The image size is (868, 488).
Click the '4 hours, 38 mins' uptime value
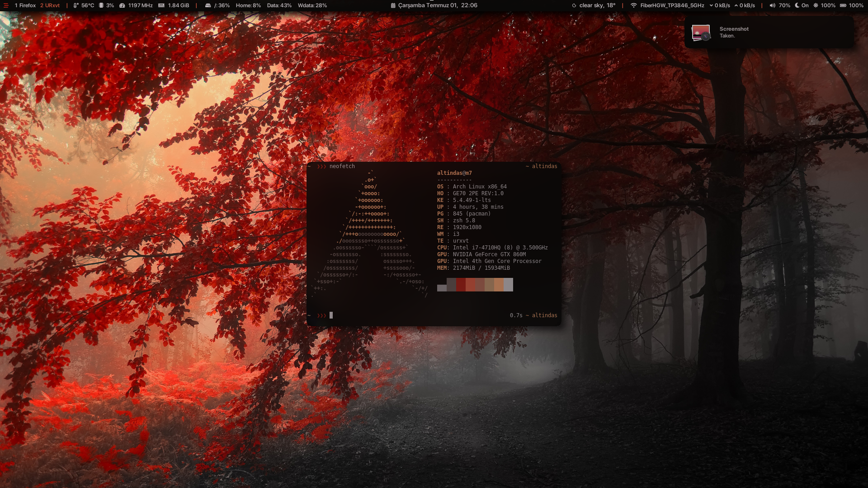pyautogui.click(x=478, y=207)
